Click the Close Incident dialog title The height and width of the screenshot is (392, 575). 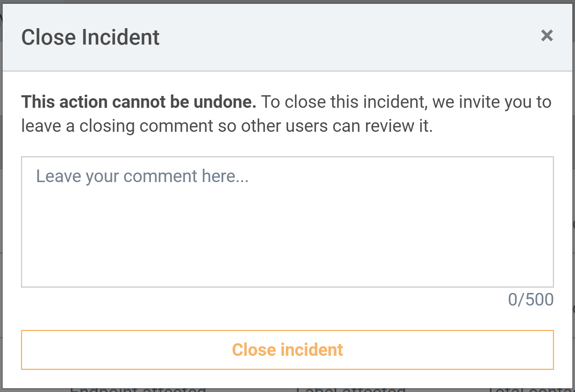[90, 37]
